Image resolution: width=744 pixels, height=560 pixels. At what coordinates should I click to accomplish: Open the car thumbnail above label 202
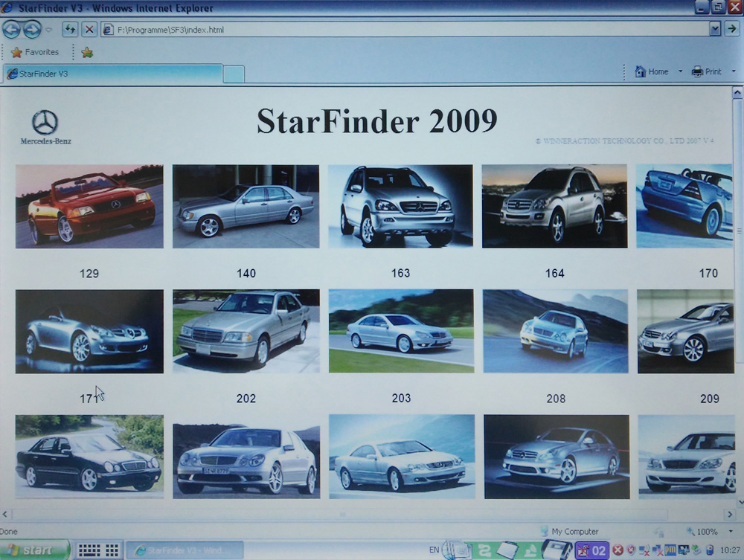tap(246, 332)
